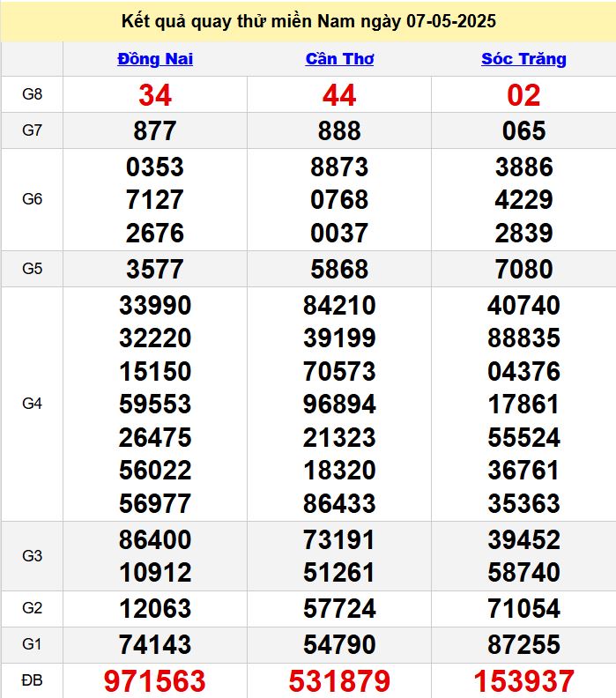Viewport: 616px width, 698px height.
Task: Click G6 result 4229
Action: click(523, 199)
